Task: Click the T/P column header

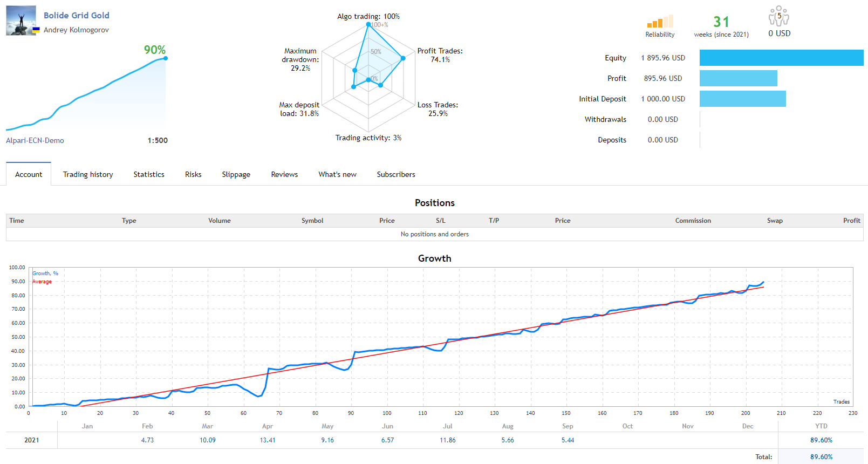Action: pos(494,221)
